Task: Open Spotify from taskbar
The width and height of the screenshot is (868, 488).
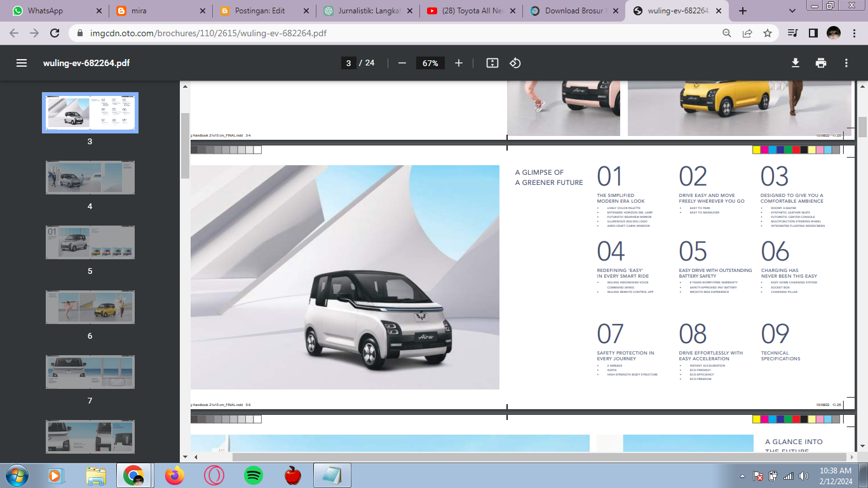Action: (x=254, y=475)
